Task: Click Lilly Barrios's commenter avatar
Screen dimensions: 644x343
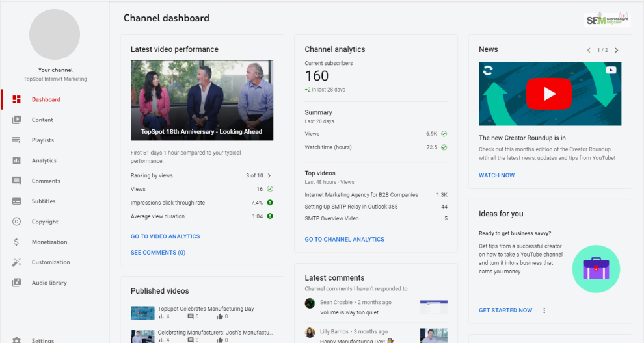Action: [x=310, y=333]
